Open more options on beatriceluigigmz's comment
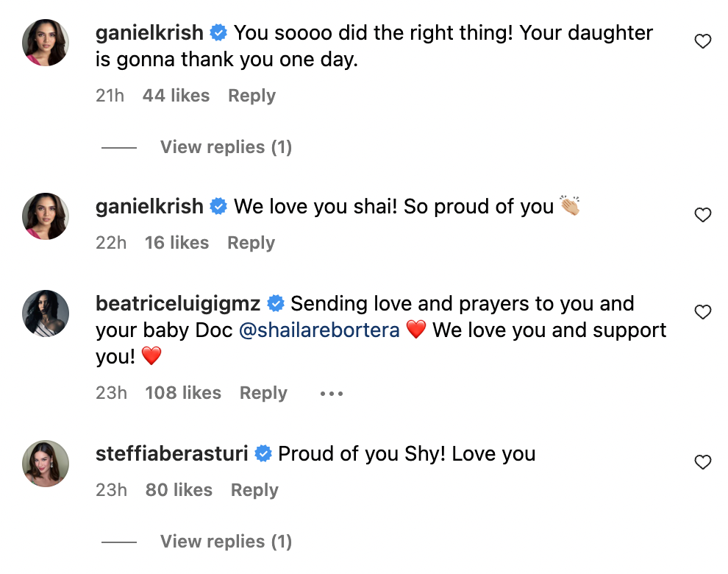Viewport: 728px width, 574px height. 332,394
